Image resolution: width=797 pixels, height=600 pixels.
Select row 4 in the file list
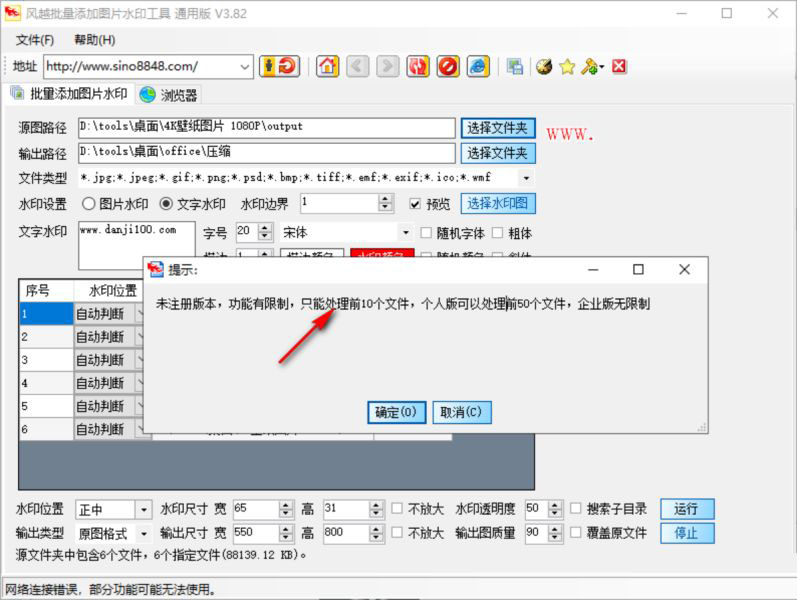point(46,383)
